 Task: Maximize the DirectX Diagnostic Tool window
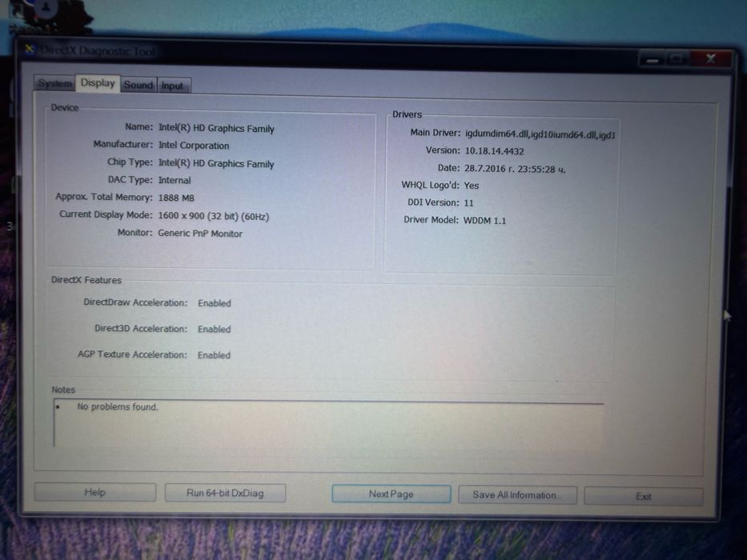pos(677,59)
